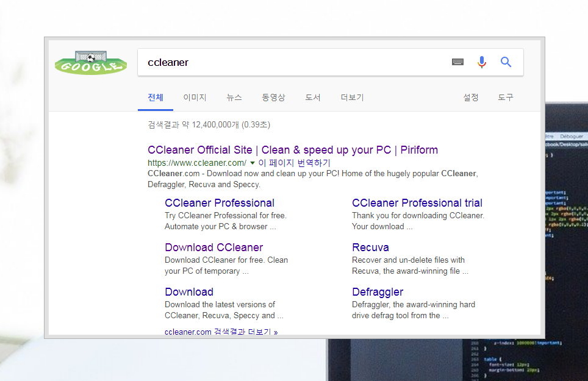The width and height of the screenshot is (588, 381).
Task: Open the Recuva sitelink
Action: 370,247
